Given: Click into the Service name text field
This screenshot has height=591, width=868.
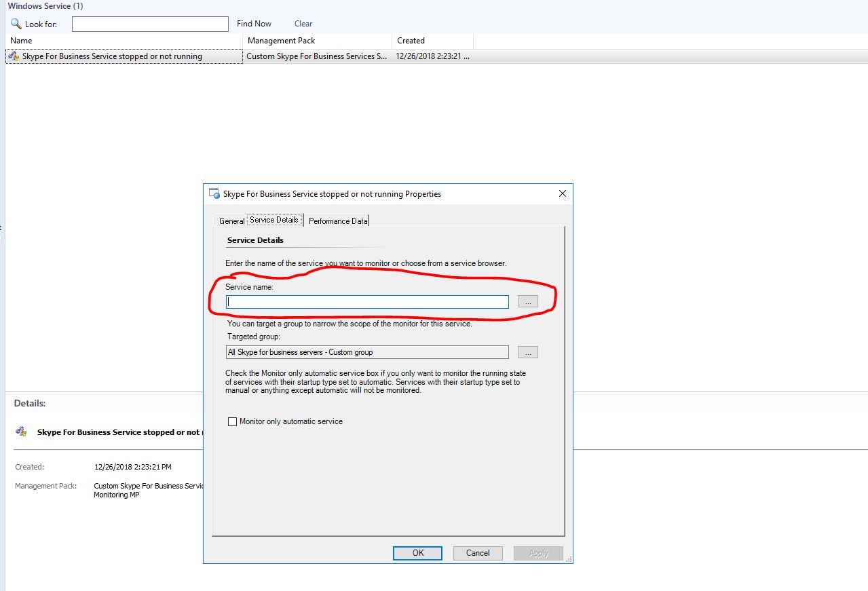Looking at the screenshot, I should 367,302.
